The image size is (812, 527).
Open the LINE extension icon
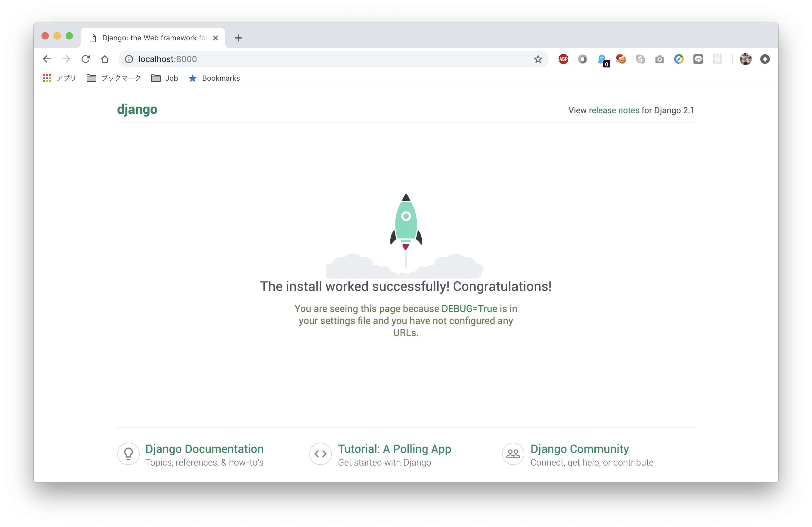(x=698, y=59)
